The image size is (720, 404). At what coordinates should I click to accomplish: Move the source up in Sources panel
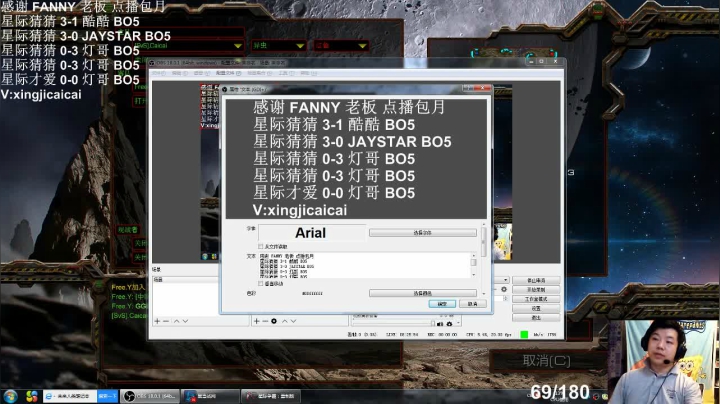click(x=285, y=321)
